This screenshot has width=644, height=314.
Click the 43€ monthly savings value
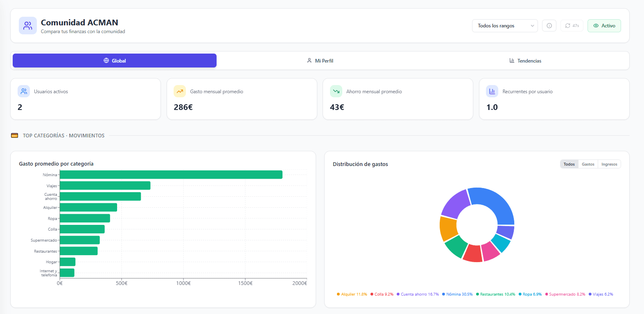[337, 107]
